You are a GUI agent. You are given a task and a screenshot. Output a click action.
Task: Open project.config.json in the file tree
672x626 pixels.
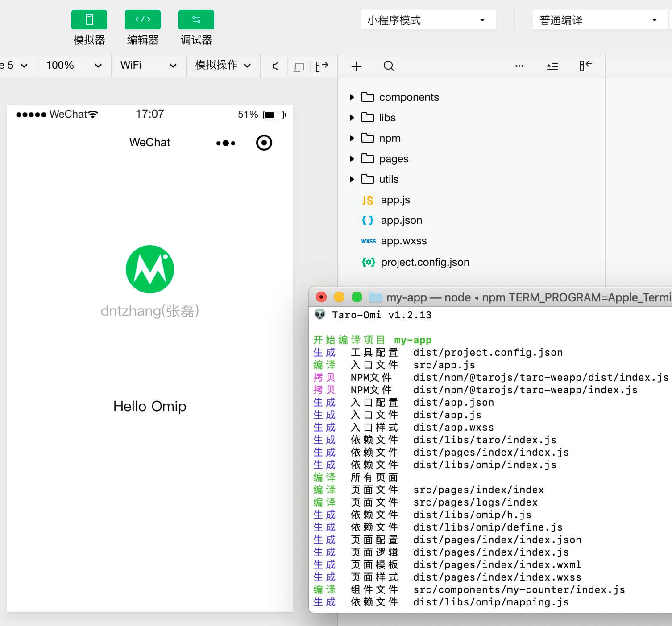point(425,262)
